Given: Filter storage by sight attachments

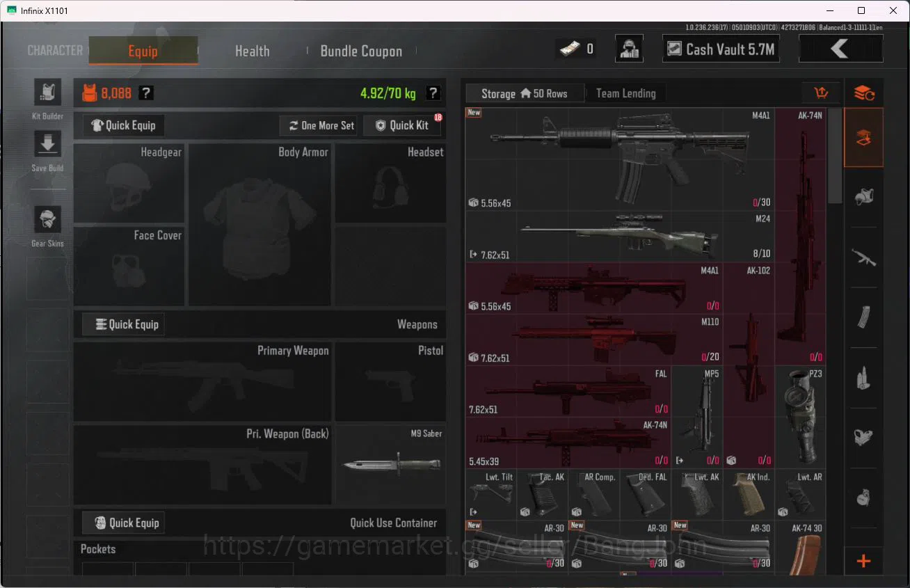Looking at the screenshot, I should coord(863,438).
